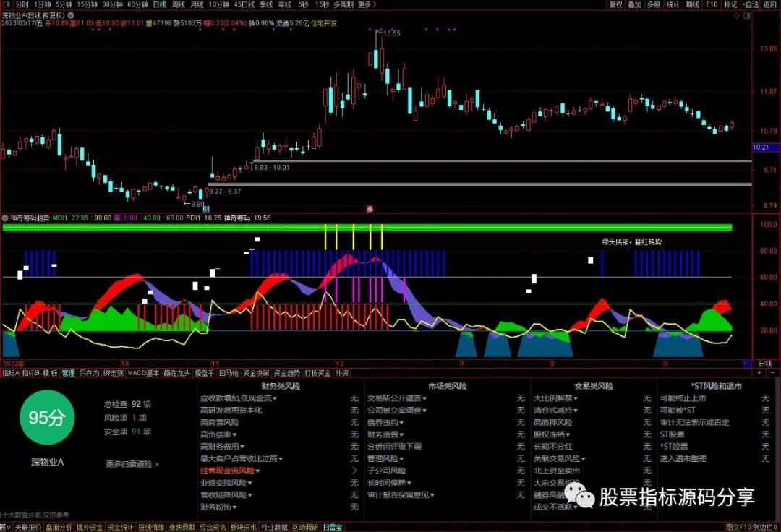The width and height of the screenshot is (781, 532).
Task: Click the 多股 multi-stock button
Action: click(654, 4)
